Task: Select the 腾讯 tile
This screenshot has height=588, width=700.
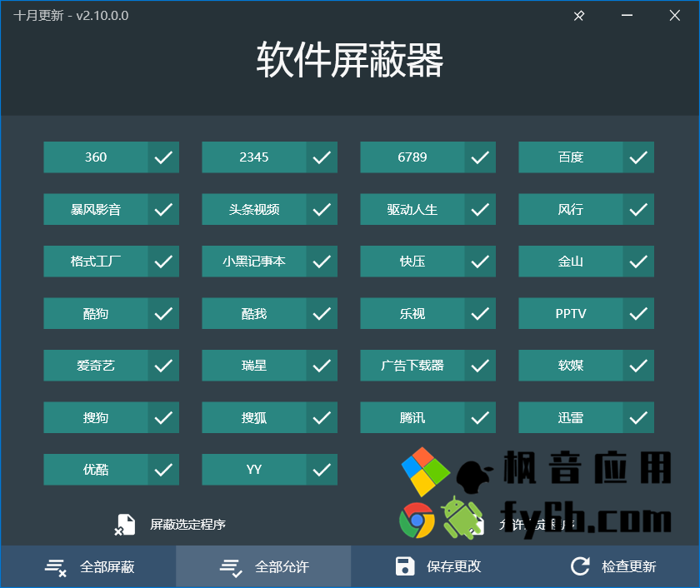Action: pyautogui.click(x=427, y=417)
